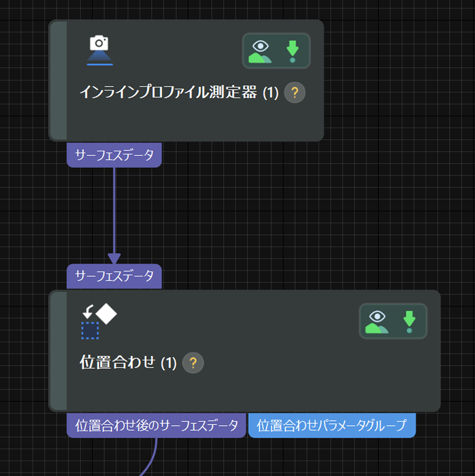This screenshot has width=475, height=476.
Task: Open help for 位置合わせ (1)
Action: (193, 363)
